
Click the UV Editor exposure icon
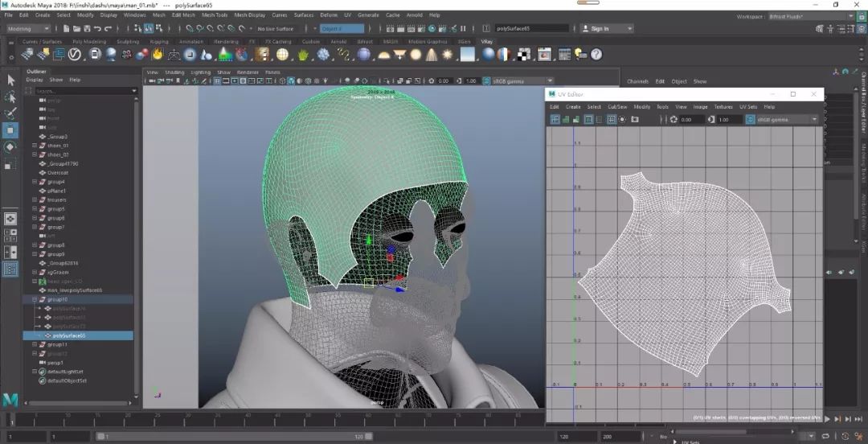674,119
